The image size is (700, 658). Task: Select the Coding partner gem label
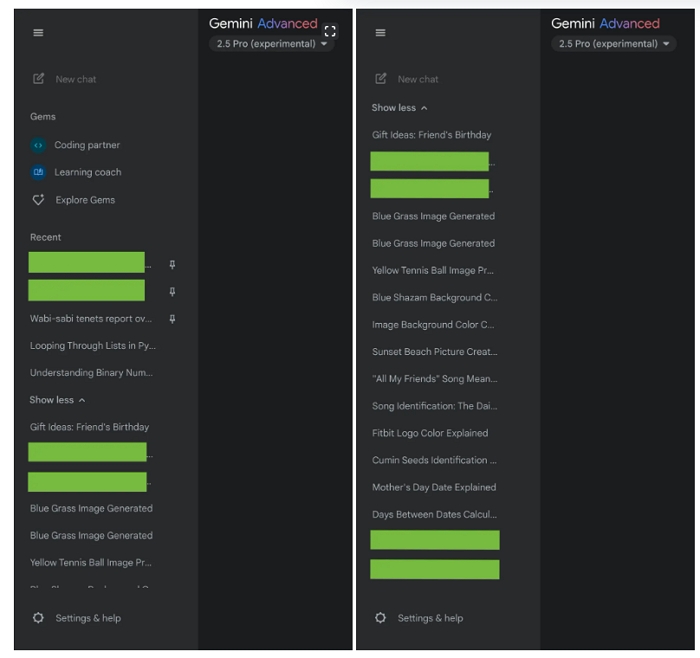[x=87, y=145]
